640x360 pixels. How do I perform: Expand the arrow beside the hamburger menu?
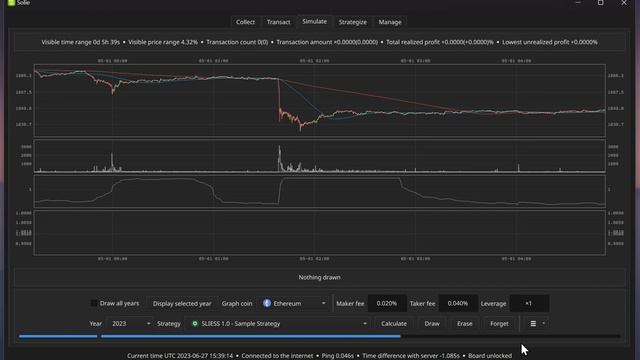(544, 324)
